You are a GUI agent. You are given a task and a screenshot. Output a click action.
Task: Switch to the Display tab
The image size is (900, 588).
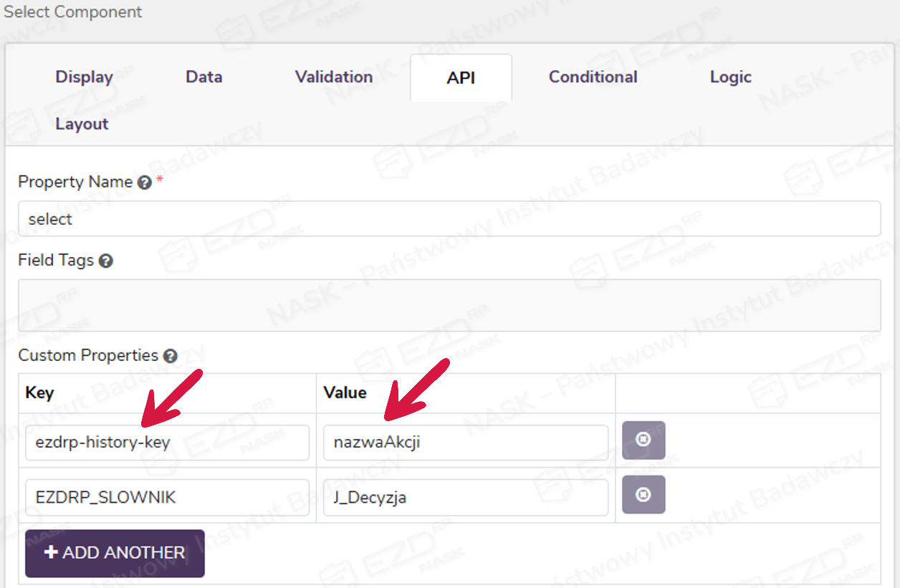84,77
